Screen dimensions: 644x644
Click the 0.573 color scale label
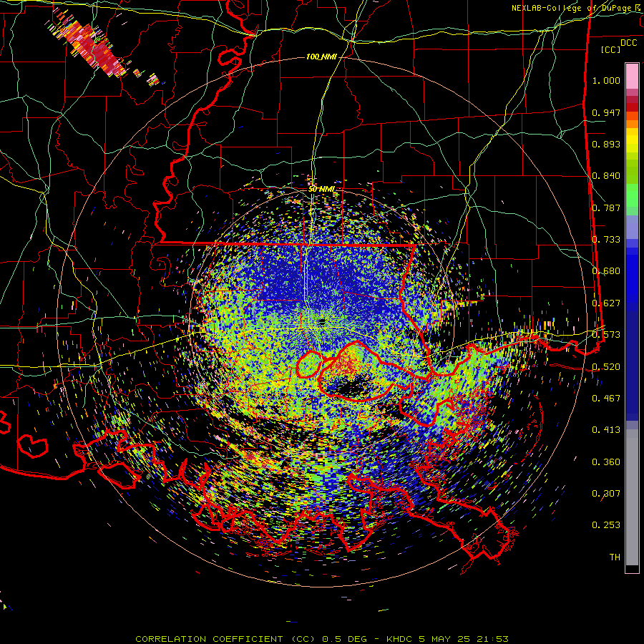(606, 335)
